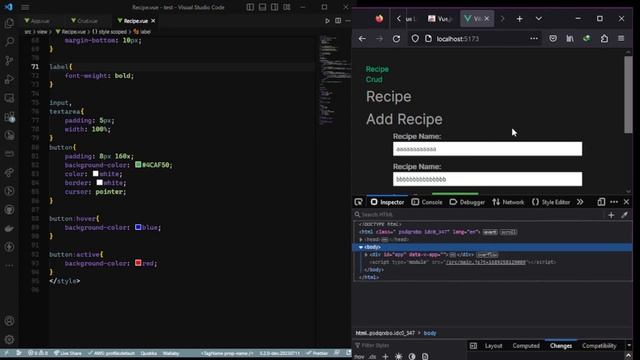Switch to the Style Editor devtools tab
The width and height of the screenshot is (640, 360).
click(551, 202)
